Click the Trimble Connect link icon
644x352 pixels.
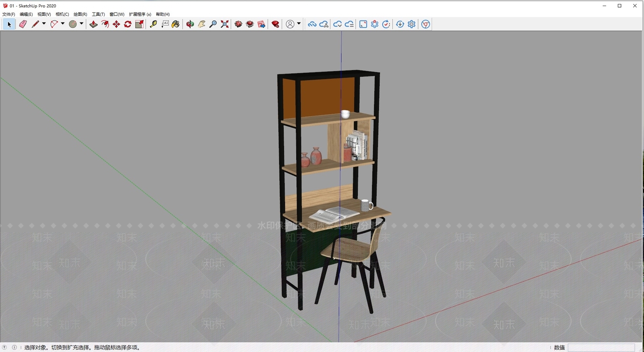[312, 24]
